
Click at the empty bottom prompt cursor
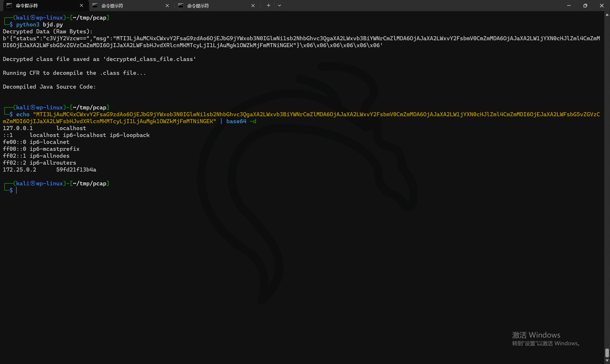17,190
